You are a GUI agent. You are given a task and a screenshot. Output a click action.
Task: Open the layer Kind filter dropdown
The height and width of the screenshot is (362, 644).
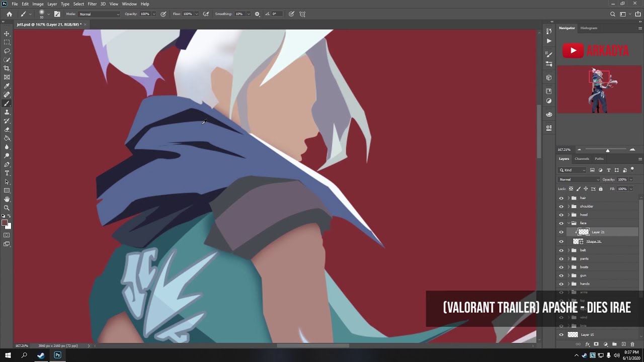(x=573, y=170)
